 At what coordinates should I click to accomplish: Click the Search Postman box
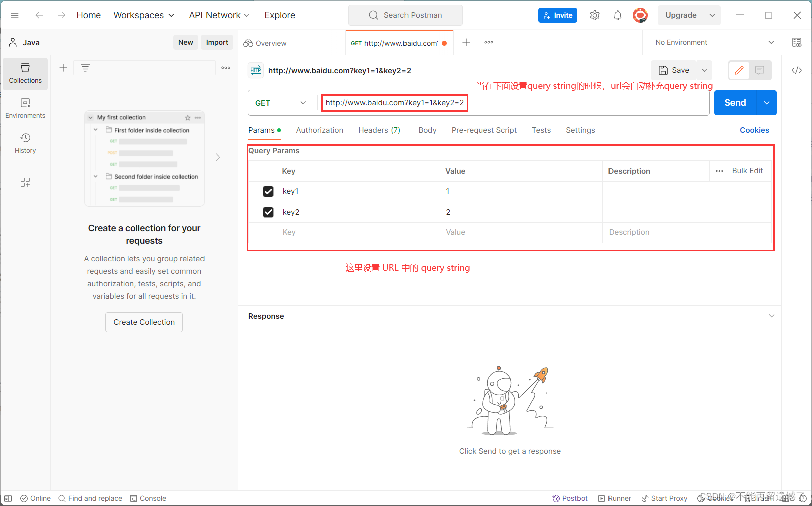(x=405, y=15)
